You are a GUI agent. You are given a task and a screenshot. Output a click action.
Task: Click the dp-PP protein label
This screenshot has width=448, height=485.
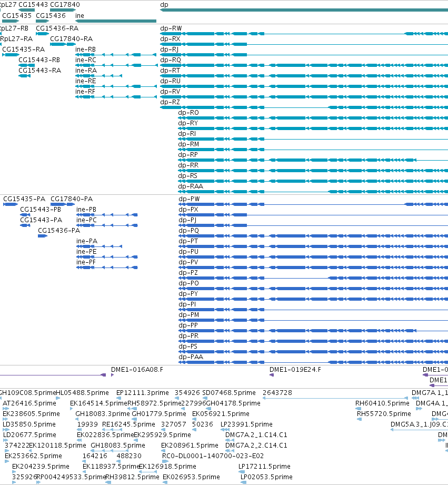point(188,325)
